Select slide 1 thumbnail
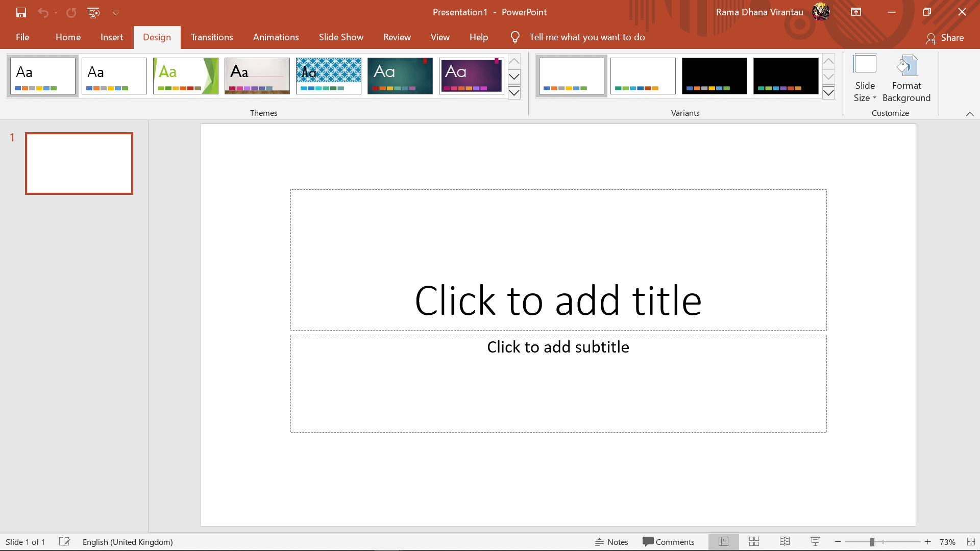980x551 pixels. (79, 163)
